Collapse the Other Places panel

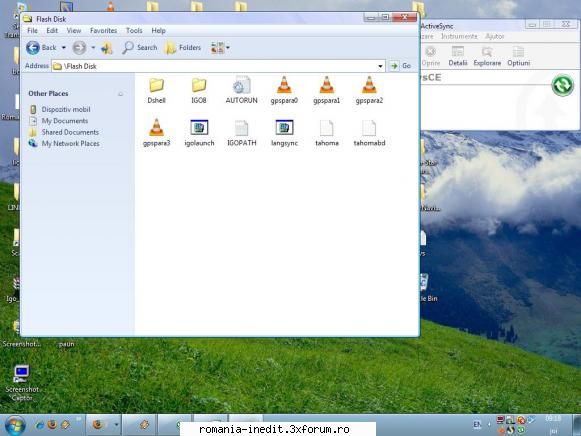120,94
